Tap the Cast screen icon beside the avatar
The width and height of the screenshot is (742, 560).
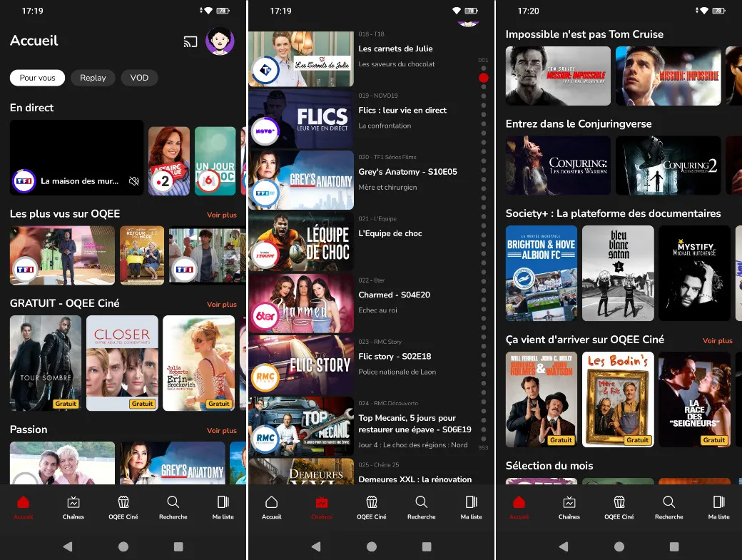coord(190,41)
